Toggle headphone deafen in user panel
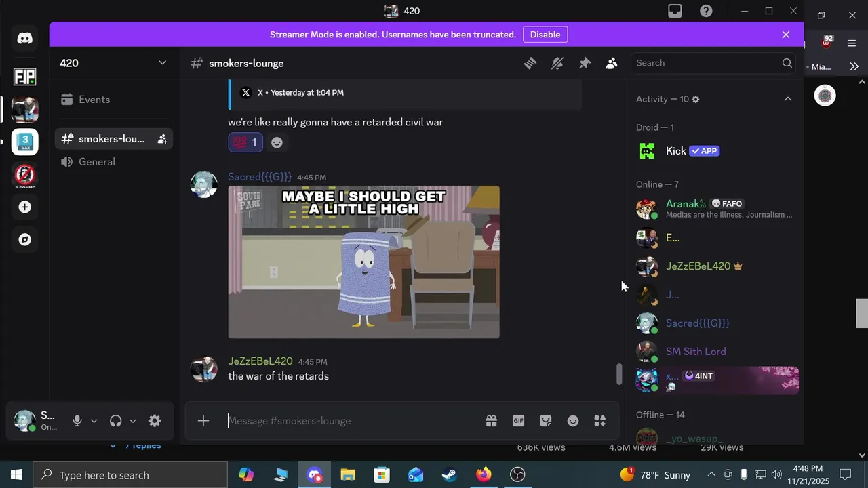868x488 pixels. [x=116, y=421]
